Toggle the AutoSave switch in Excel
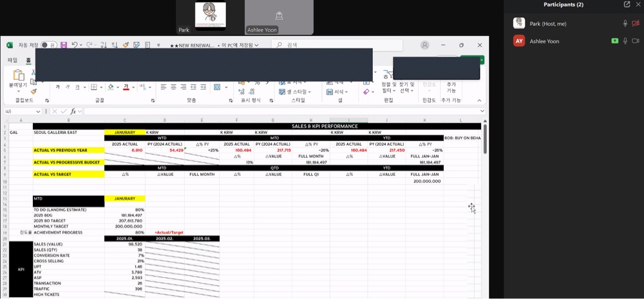The height and width of the screenshot is (299, 644). pyautogui.click(x=49, y=44)
